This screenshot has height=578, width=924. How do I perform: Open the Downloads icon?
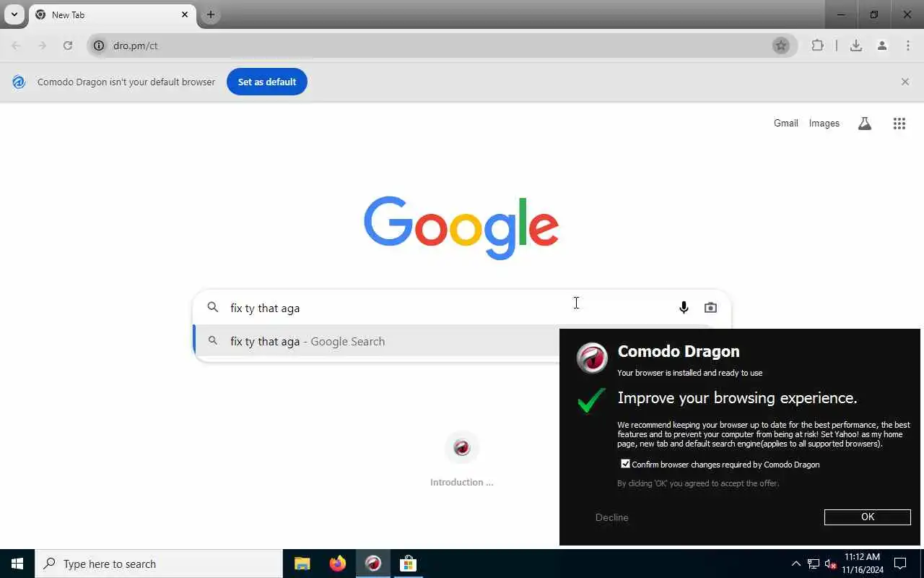click(x=855, y=46)
